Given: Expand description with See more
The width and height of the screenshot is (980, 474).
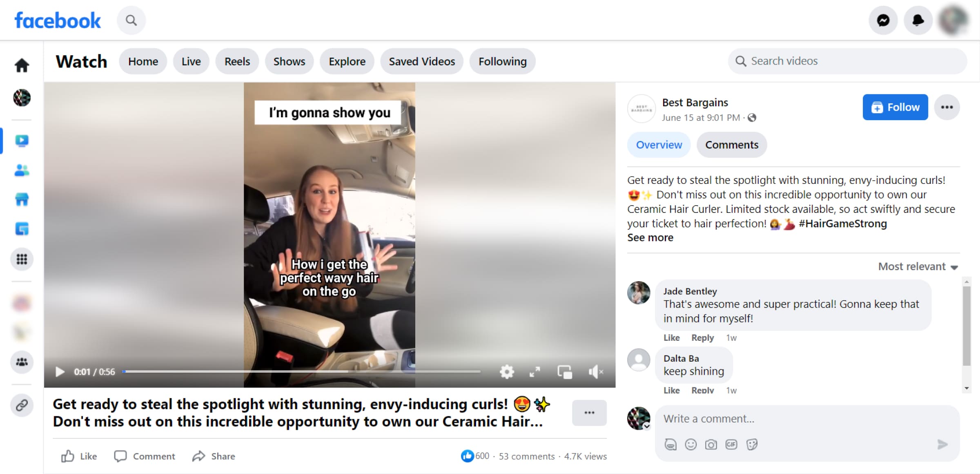Looking at the screenshot, I should point(650,237).
